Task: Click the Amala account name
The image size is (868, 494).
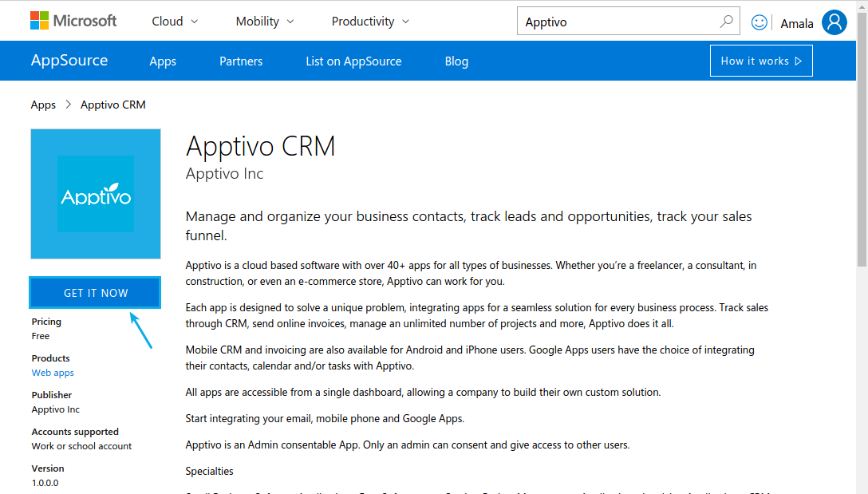Action: pyautogui.click(x=796, y=23)
